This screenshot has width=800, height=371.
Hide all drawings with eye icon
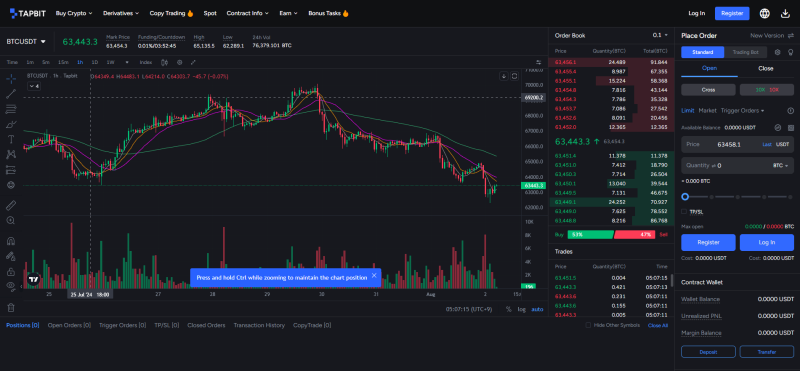[11, 286]
